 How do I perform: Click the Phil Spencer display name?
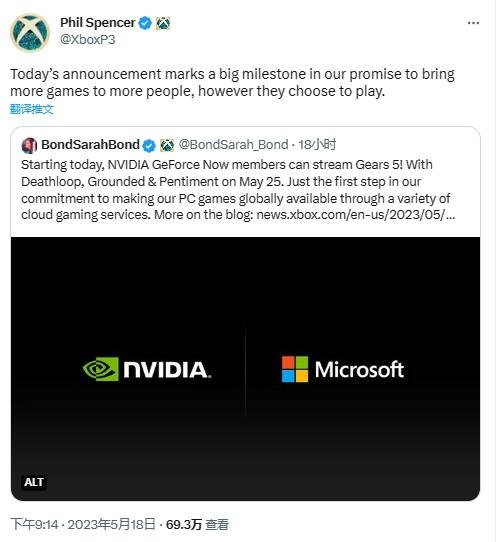(98, 23)
